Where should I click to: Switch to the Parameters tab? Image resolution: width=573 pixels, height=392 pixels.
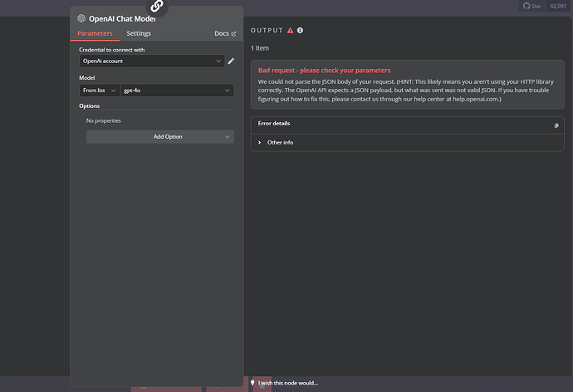pos(95,33)
